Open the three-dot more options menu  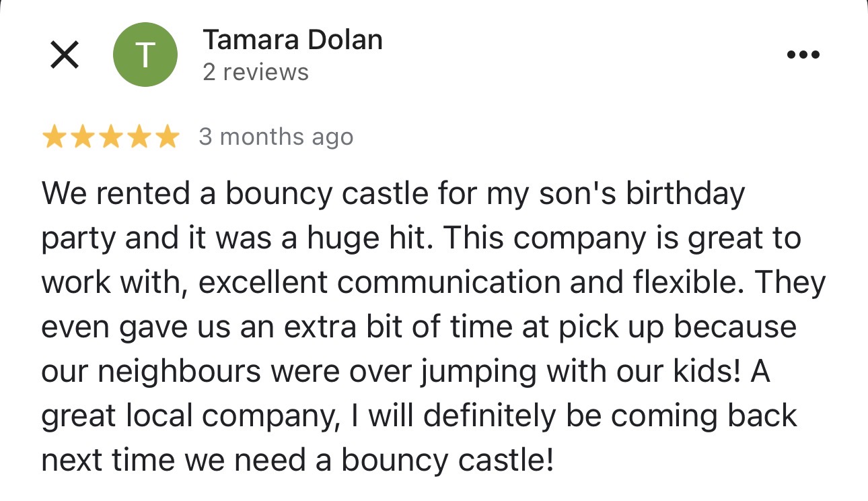(x=803, y=55)
